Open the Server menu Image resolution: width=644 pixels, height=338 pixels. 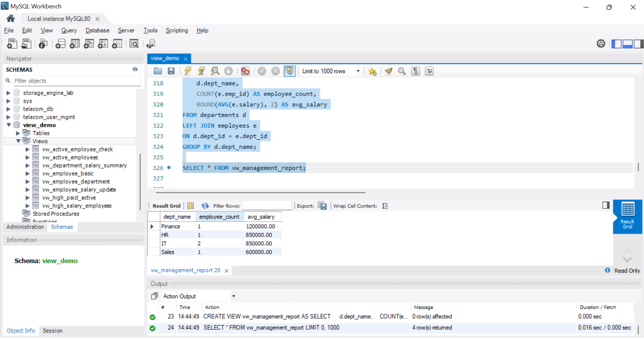pyautogui.click(x=126, y=30)
